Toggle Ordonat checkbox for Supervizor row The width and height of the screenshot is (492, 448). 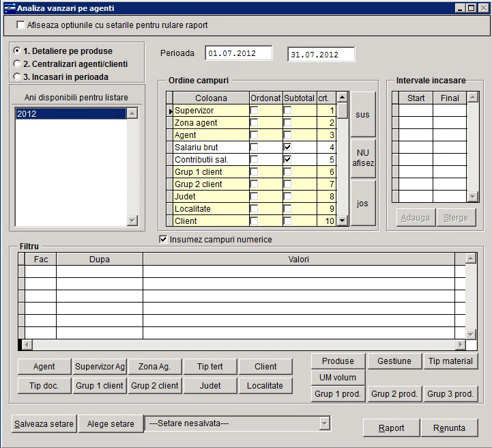click(254, 110)
